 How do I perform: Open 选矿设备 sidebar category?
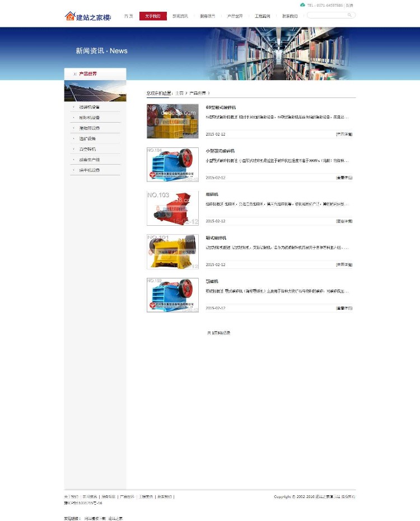[87, 138]
